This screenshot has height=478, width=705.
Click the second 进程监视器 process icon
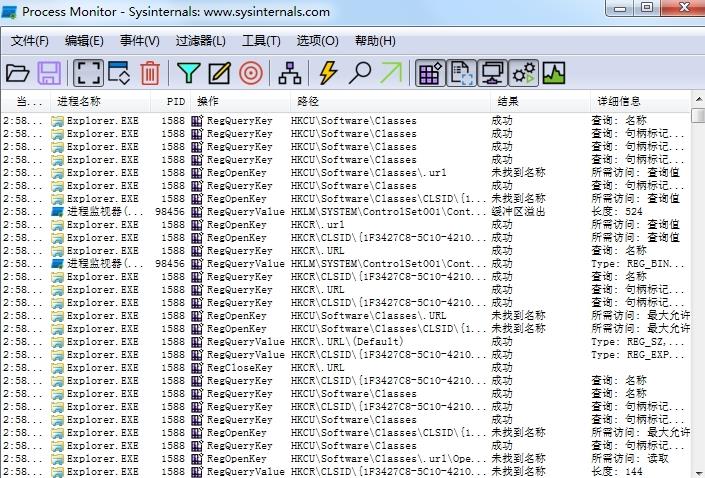(57, 264)
